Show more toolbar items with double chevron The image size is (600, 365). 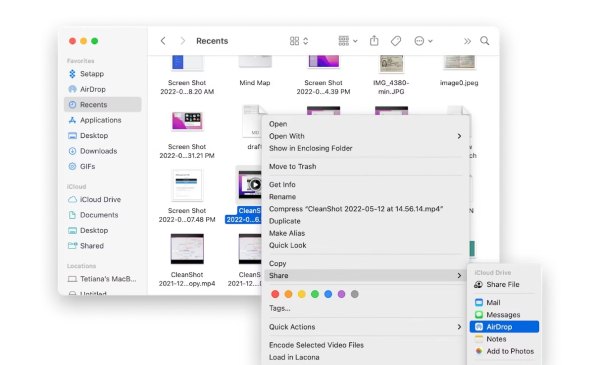467,41
